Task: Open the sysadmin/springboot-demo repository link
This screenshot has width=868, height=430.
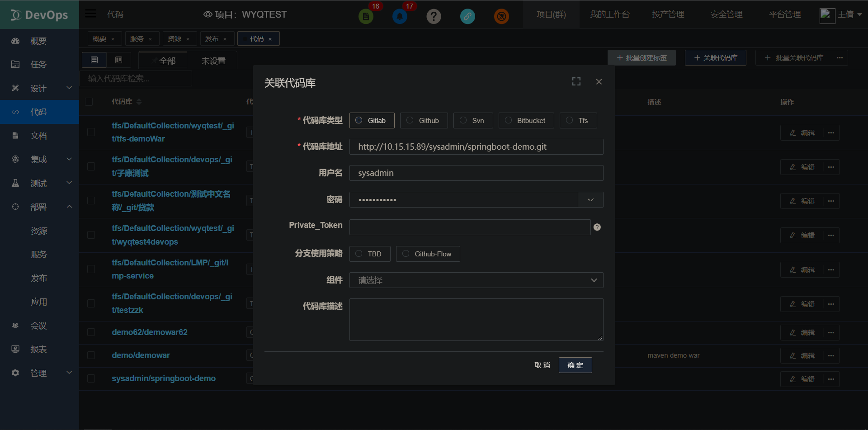Action: click(x=164, y=378)
